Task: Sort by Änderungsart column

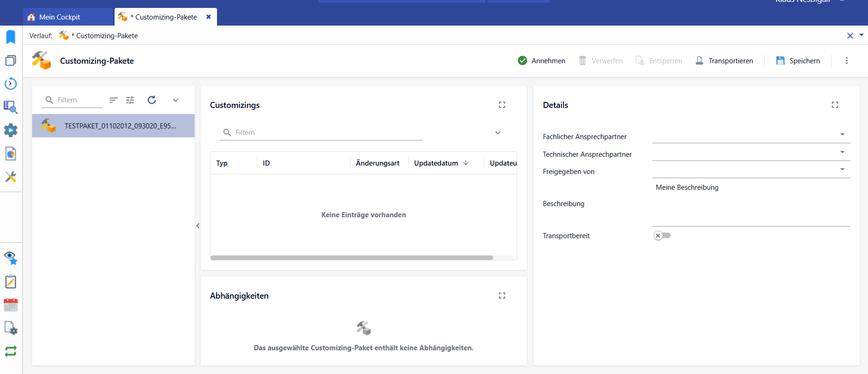Action: coord(378,163)
